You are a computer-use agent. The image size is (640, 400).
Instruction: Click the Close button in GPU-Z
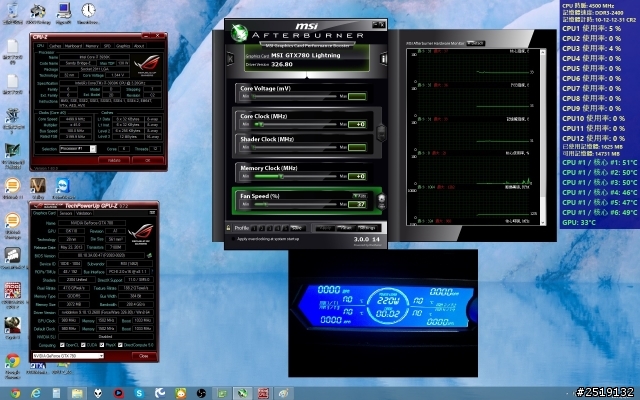click(144, 356)
